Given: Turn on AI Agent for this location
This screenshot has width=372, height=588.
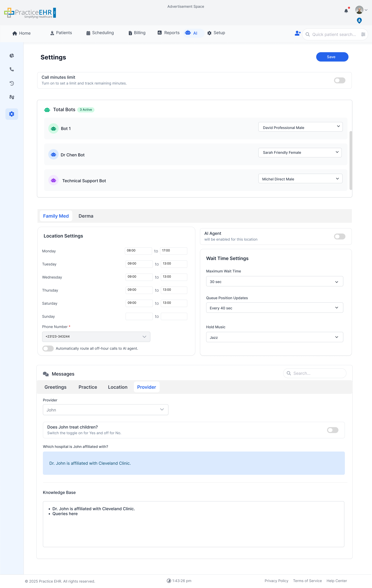Looking at the screenshot, I should click(x=340, y=236).
